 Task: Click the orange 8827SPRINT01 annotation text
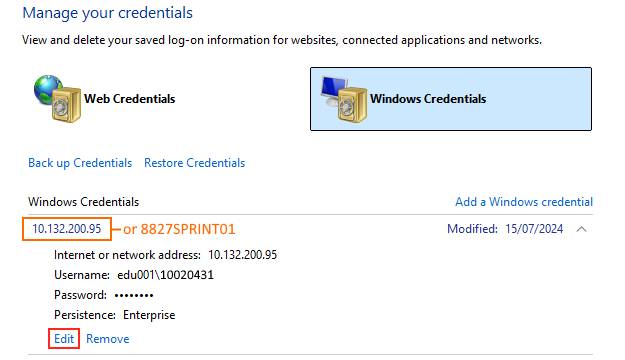[x=188, y=229]
